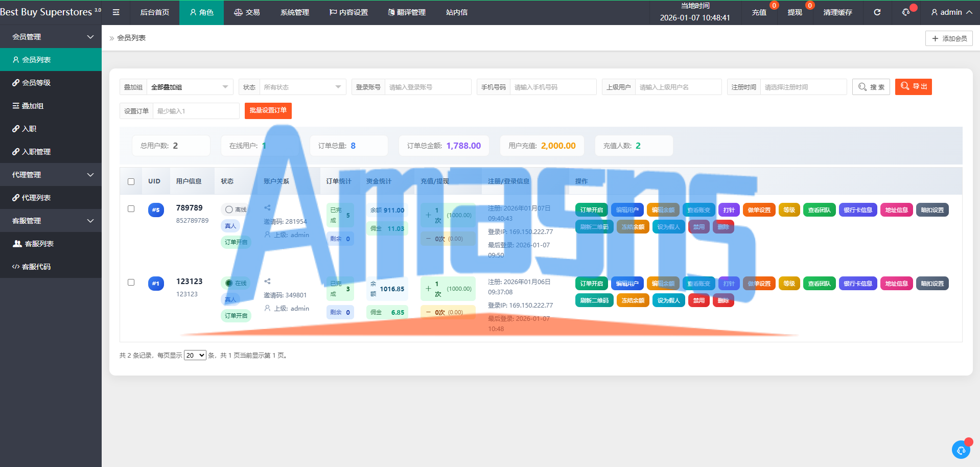Click the 注册时间 date field
This screenshot has height=467, width=980.
(803, 87)
